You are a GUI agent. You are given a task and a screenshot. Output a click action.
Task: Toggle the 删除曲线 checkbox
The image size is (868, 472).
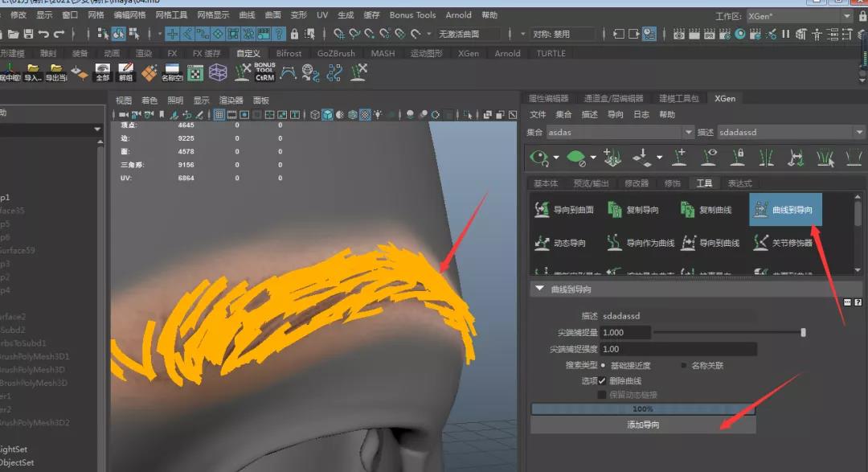click(x=601, y=380)
